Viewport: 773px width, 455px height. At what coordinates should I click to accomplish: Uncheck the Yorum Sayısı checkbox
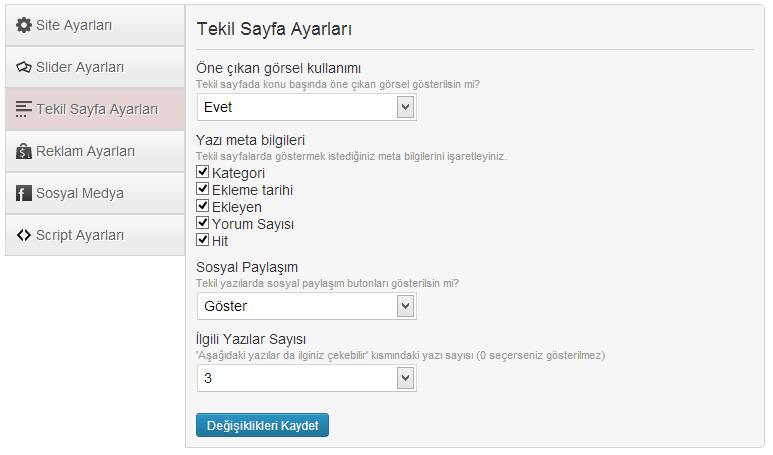coord(202,223)
